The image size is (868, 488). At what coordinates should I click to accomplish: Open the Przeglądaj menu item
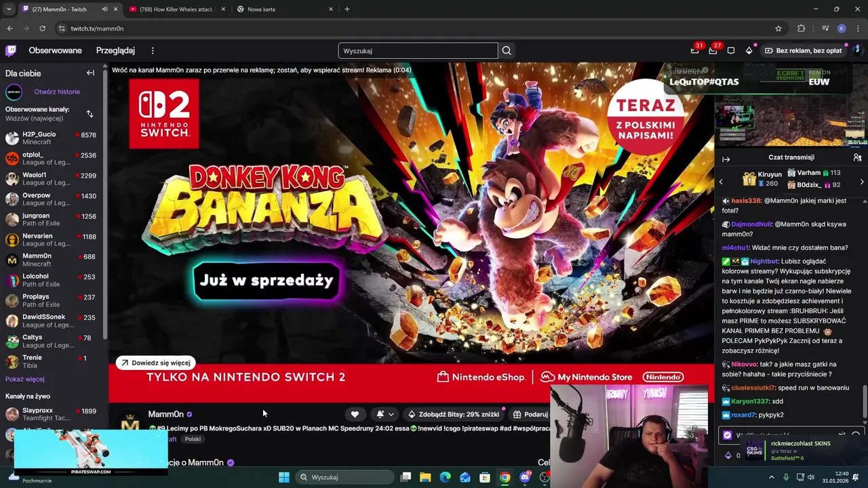(x=115, y=50)
